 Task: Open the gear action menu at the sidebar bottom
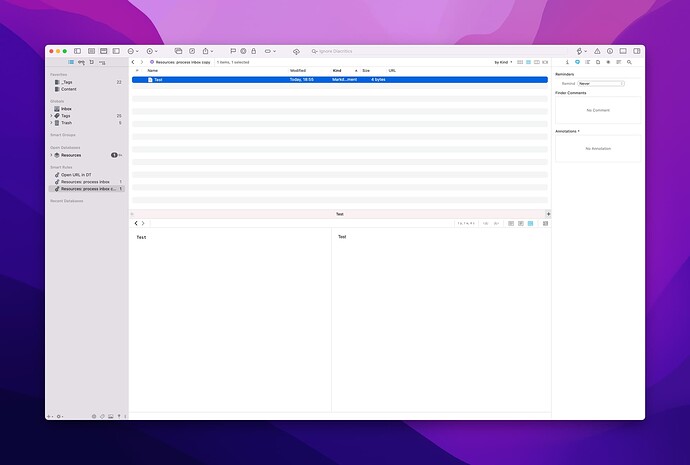[x=60, y=416]
